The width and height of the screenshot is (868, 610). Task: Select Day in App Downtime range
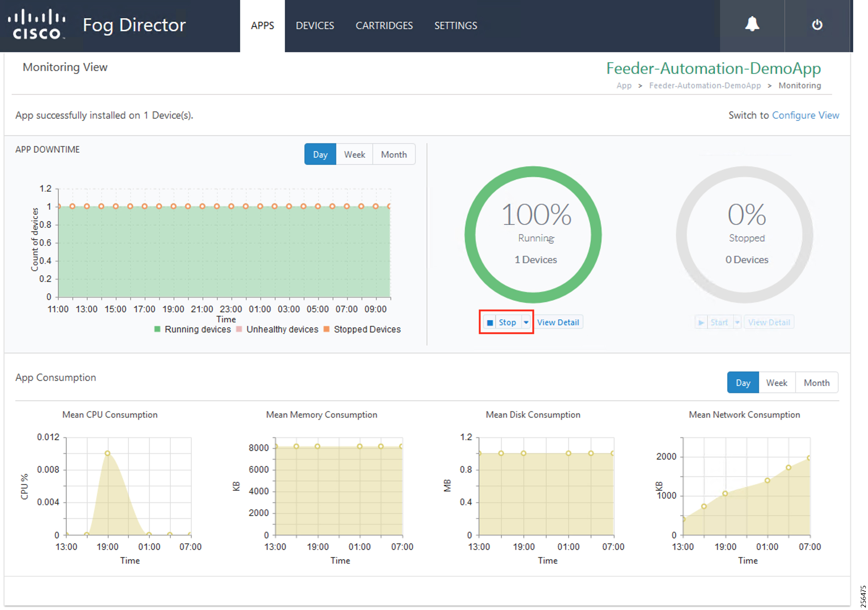(x=320, y=154)
